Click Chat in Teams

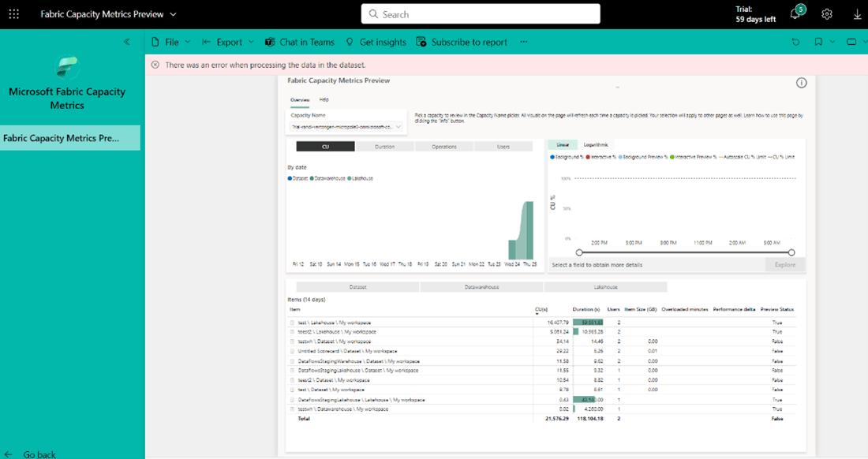pyautogui.click(x=300, y=42)
